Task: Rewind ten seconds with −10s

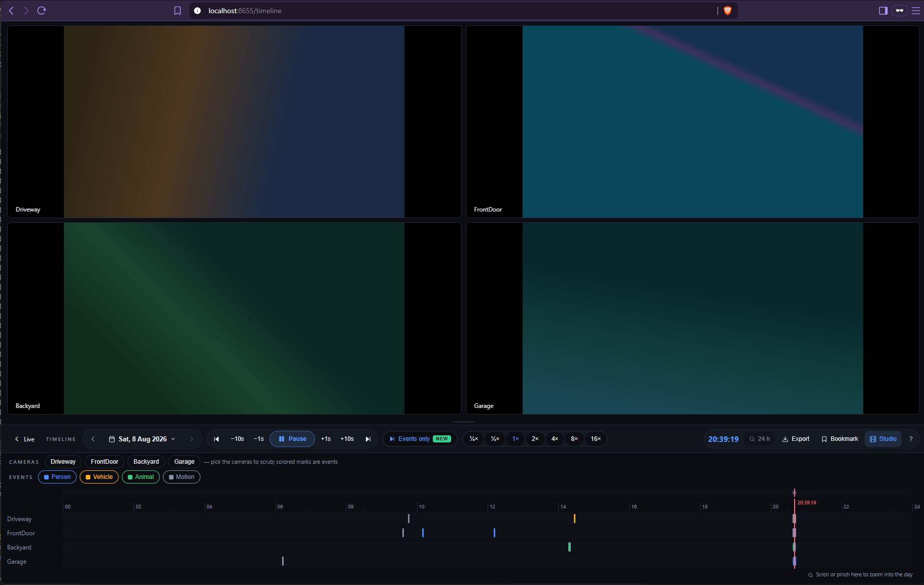Action: pos(237,439)
